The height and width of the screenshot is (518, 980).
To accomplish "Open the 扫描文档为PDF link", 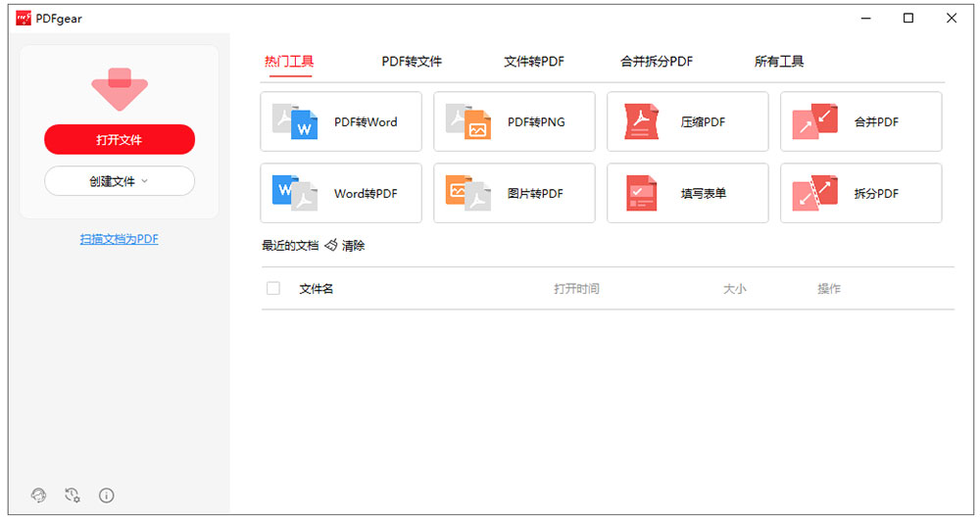I will coord(120,239).
